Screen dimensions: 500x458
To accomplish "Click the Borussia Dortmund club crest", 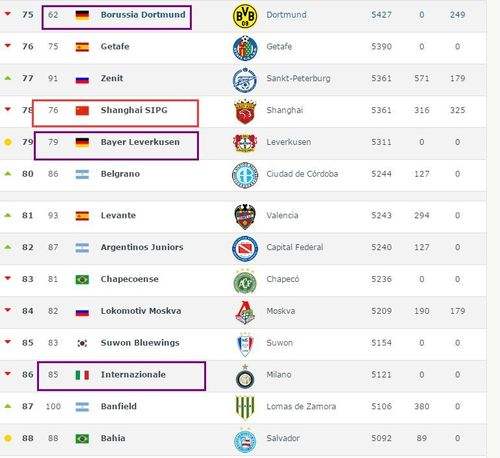I will pyautogui.click(x=245, y=16).
